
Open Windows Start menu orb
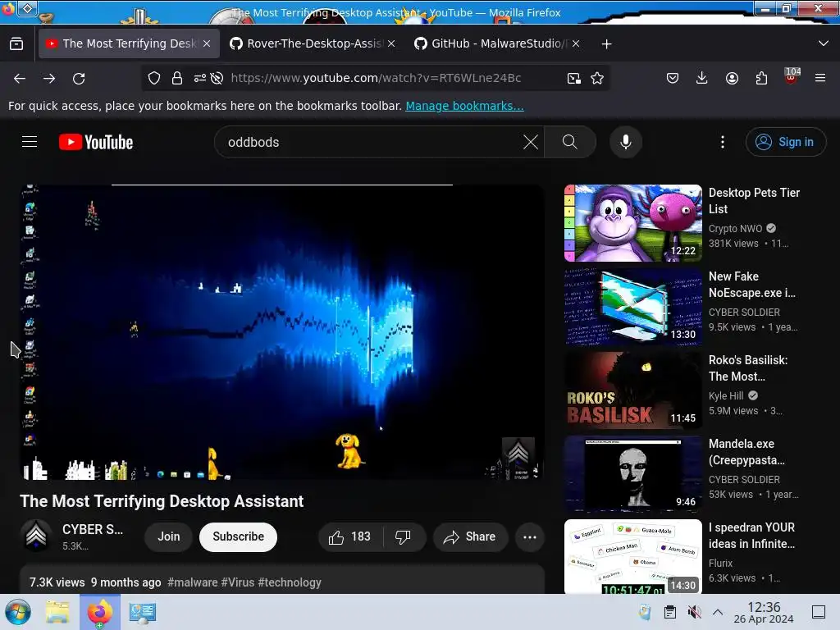[x=18, y=612]
